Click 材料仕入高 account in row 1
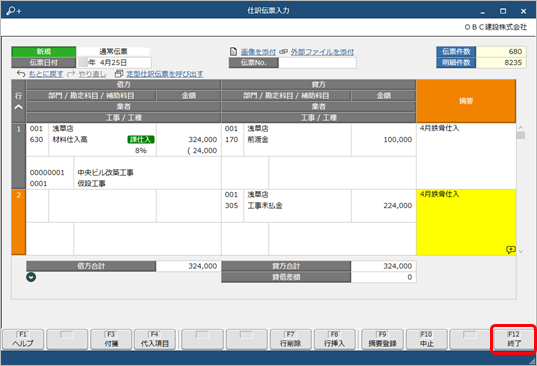Screen dimensions: 537x366 70,139
